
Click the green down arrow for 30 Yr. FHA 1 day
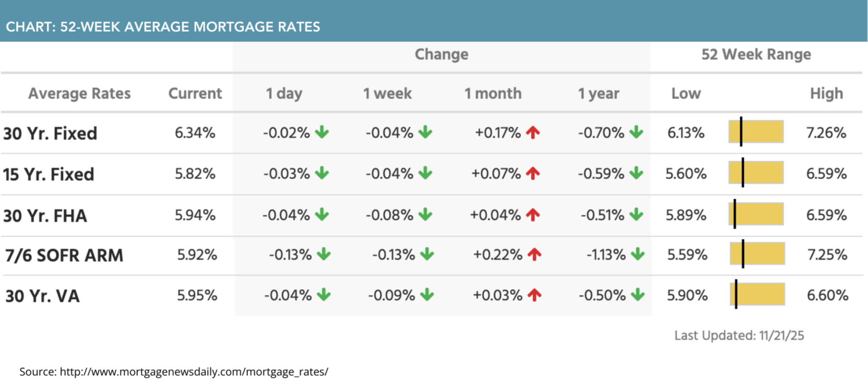(322, 214)
